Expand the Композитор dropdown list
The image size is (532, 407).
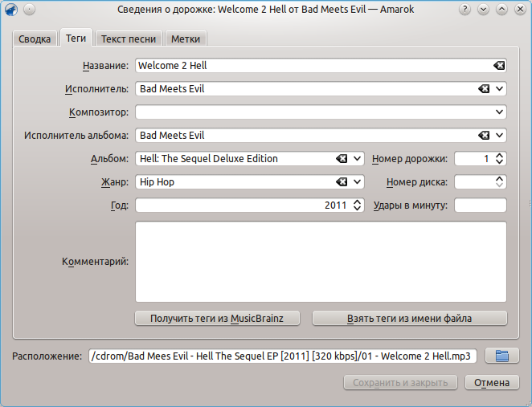point(499,112)
